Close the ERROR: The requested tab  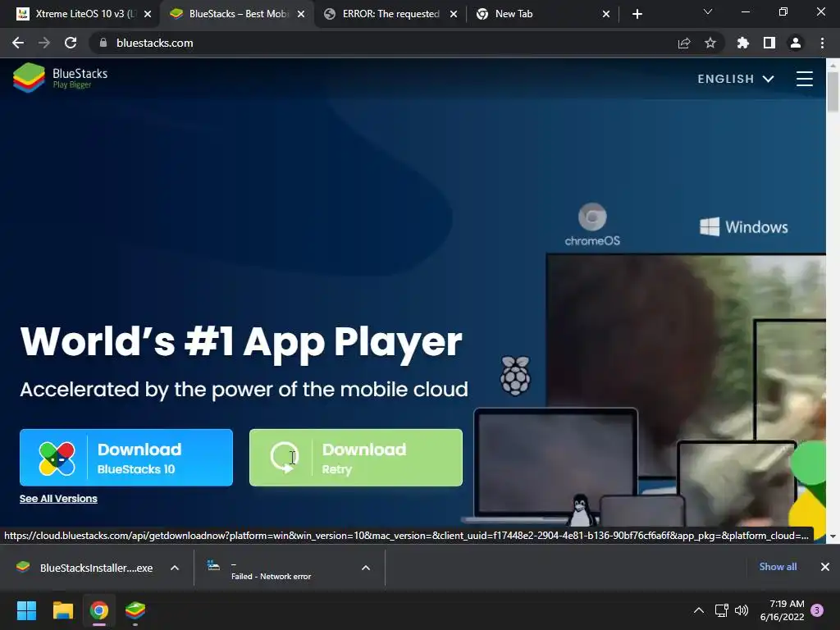click(x=454, y=14)
